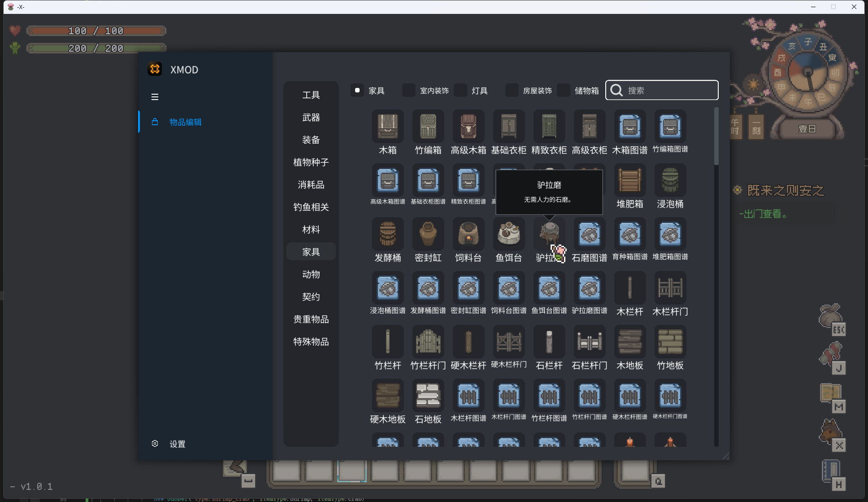Open the 武器 category tab
The image size is (868, 502).
(311, 118)
